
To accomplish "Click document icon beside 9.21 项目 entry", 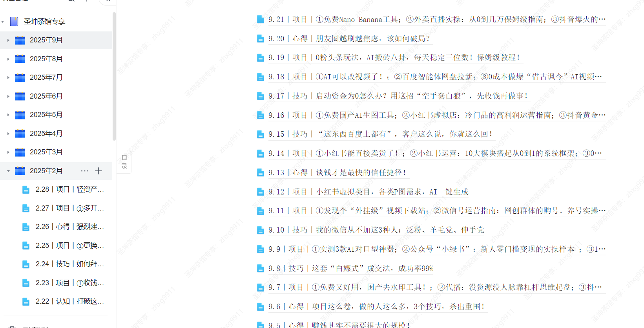I will point(261,19).
